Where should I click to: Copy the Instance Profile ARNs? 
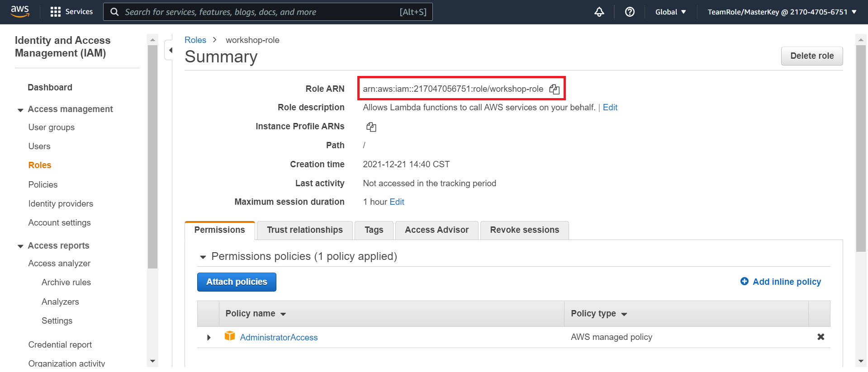371,127
